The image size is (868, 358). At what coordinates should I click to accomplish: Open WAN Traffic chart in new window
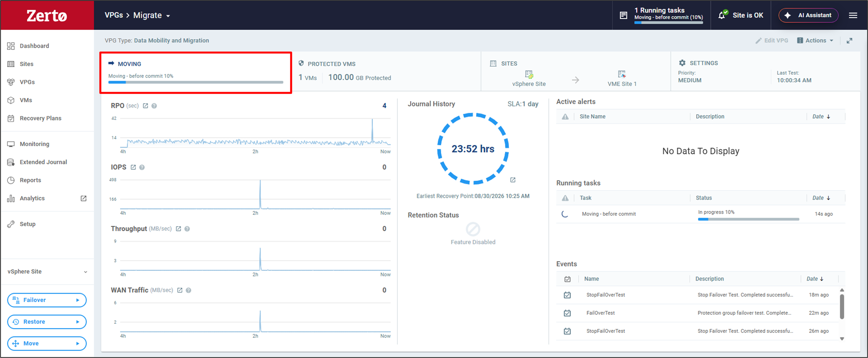(180, 290)
